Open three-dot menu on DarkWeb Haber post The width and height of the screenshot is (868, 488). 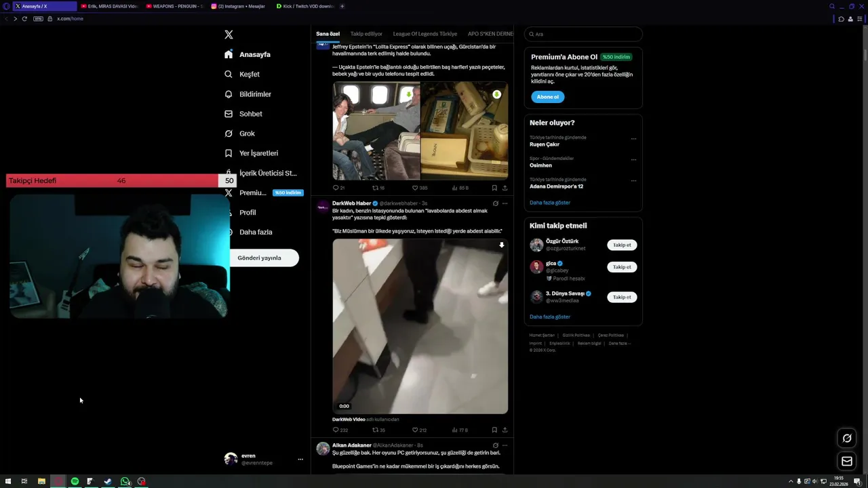tap(505, 203)
